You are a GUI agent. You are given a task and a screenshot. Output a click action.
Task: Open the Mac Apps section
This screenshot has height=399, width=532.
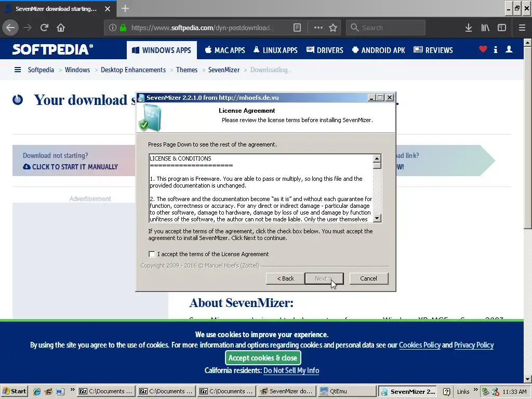[x=225, y=50]
